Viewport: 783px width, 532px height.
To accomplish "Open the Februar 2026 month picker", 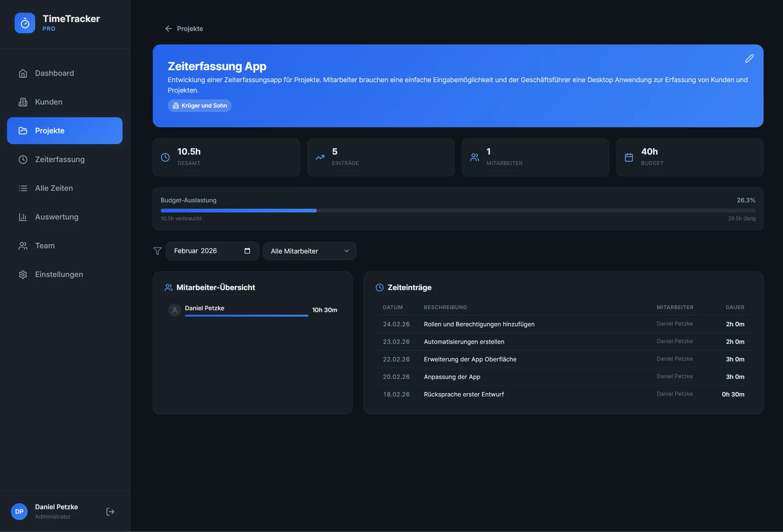I will [x=212, y=251].
